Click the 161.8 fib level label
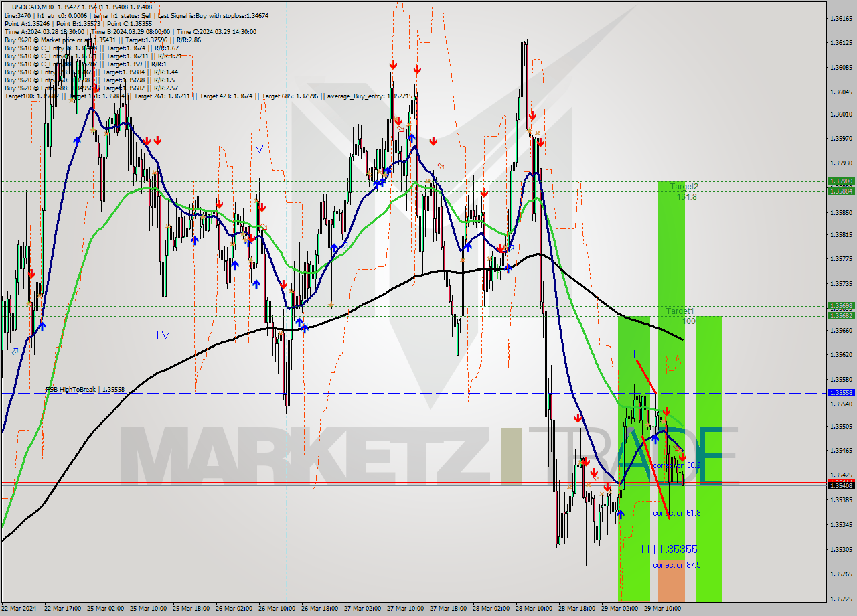The image size is (857, 616). pyautogui.click(x=686, y=197)
